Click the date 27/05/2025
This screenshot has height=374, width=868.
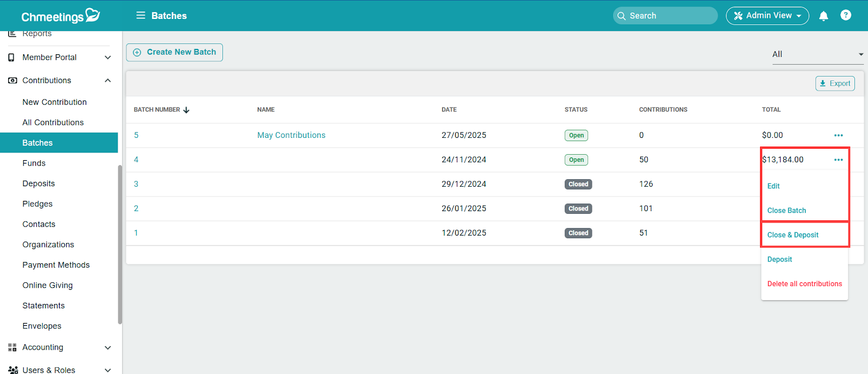point(464,135)
